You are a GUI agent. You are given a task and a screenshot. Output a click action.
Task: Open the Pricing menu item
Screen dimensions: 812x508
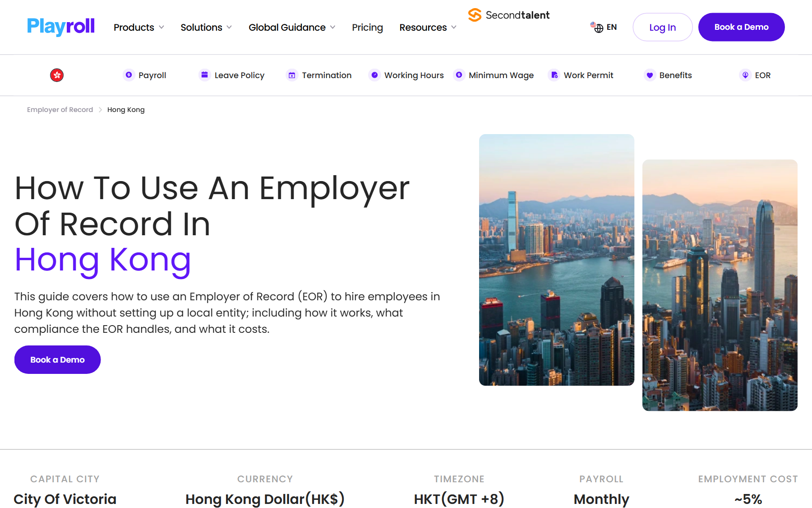367,27
